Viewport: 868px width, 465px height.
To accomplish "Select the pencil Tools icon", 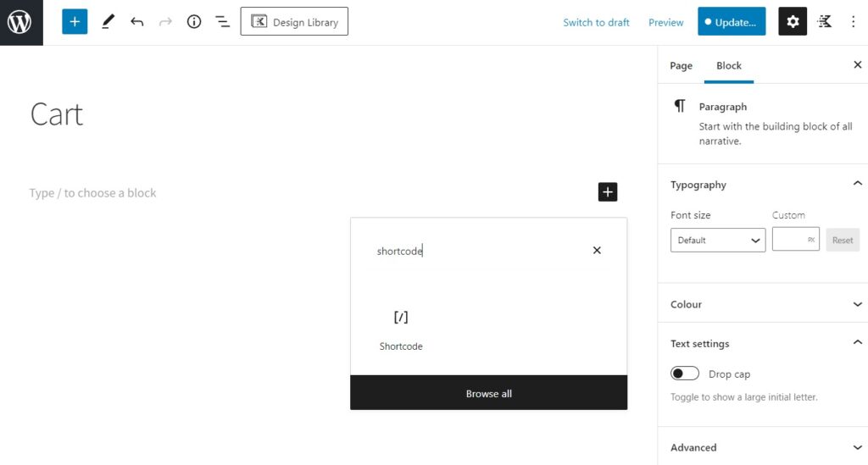I will coord(108,22).
